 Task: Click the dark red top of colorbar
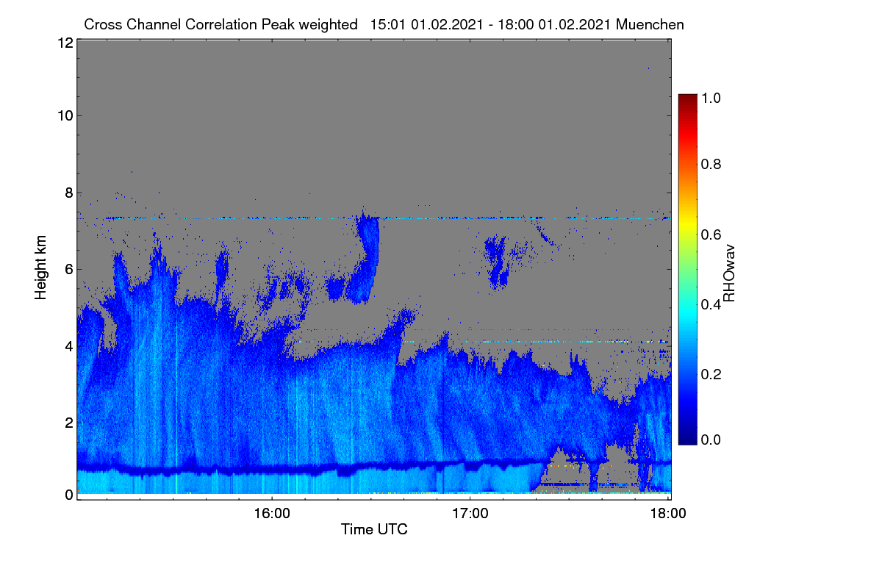click(686, 98)
